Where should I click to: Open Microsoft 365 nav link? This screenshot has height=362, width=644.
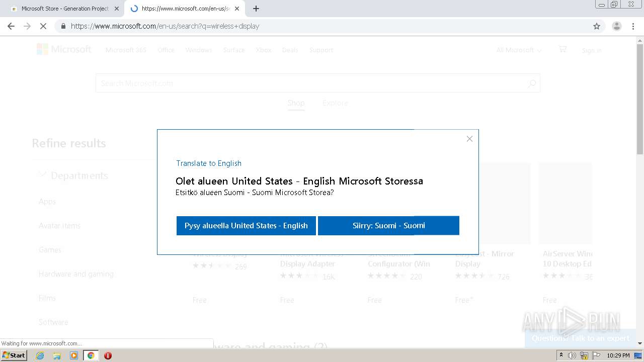point(126,50)
